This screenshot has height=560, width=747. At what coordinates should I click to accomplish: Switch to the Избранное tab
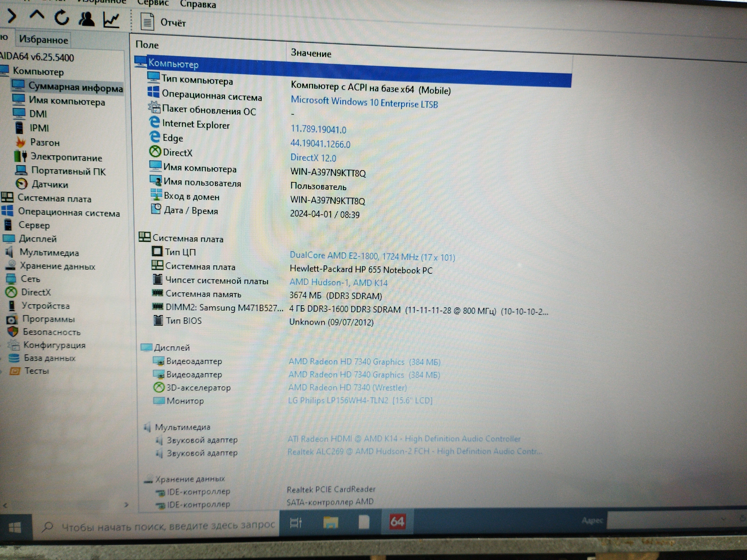click(x=43, y=39)
